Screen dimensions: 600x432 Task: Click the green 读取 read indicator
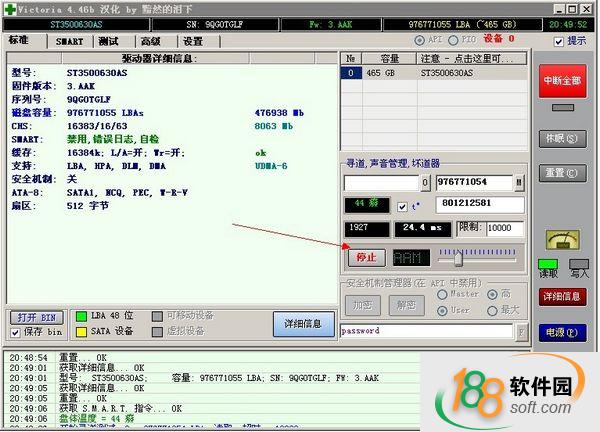[548, 264]
